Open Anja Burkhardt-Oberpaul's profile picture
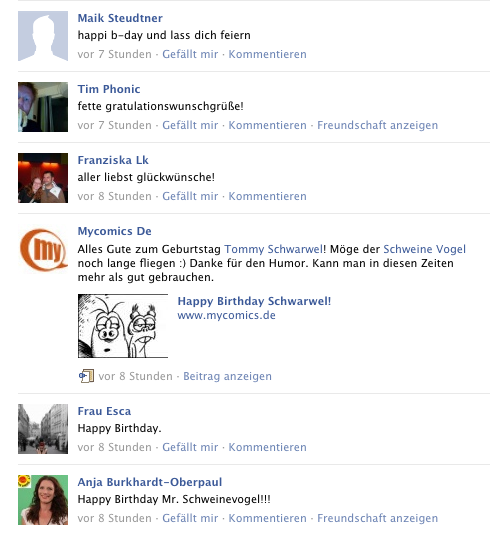The height and width of the screenshot is (534, 490). (x=43, y=500)
